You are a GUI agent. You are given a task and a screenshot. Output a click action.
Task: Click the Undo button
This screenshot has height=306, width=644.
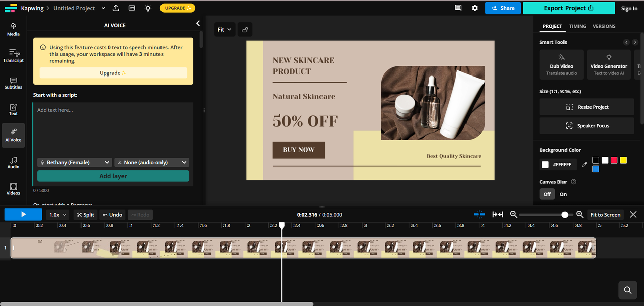(x=112, y=215)
